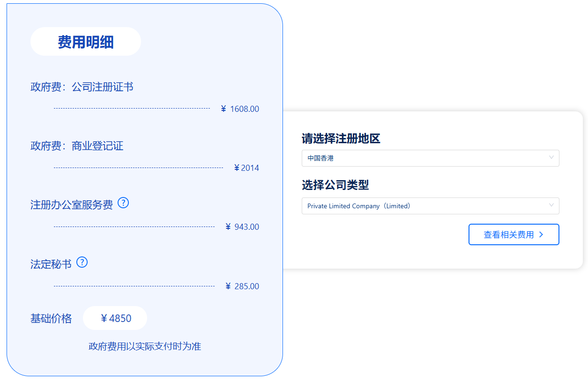The image size is (588, 380).
Task: Click the ¥4850 base price badge
Action: pos(115,319)
